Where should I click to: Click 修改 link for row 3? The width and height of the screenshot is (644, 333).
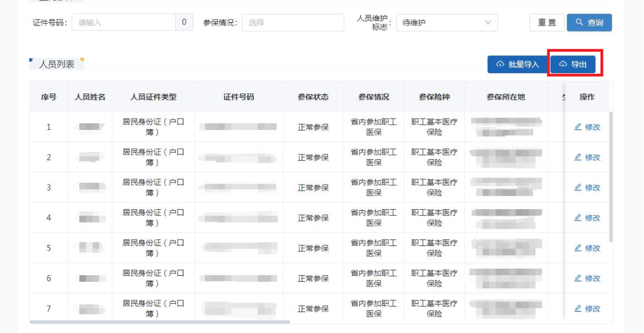pyautogui.click(x=587, y=188)
